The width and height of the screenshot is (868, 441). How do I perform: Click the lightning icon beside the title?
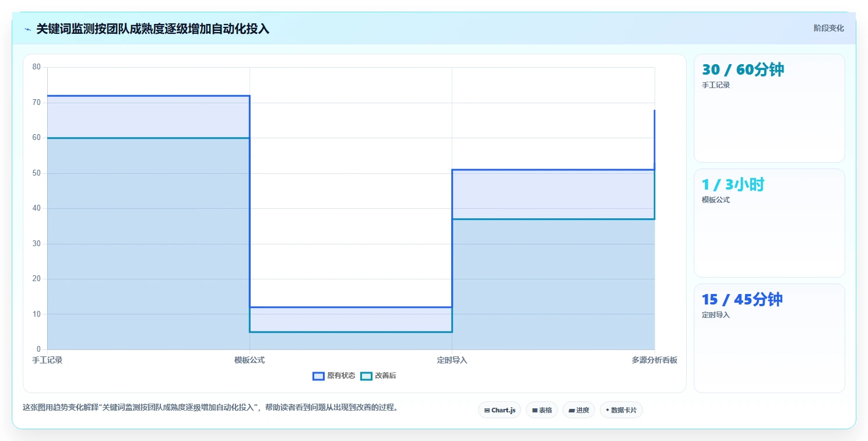coord(27,29)
